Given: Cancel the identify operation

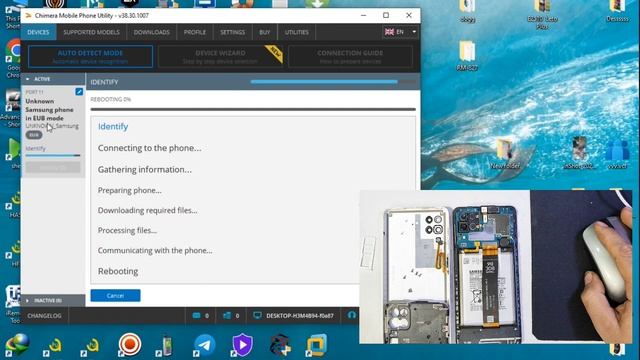Looking at the screenshot, I should (116, 296).
